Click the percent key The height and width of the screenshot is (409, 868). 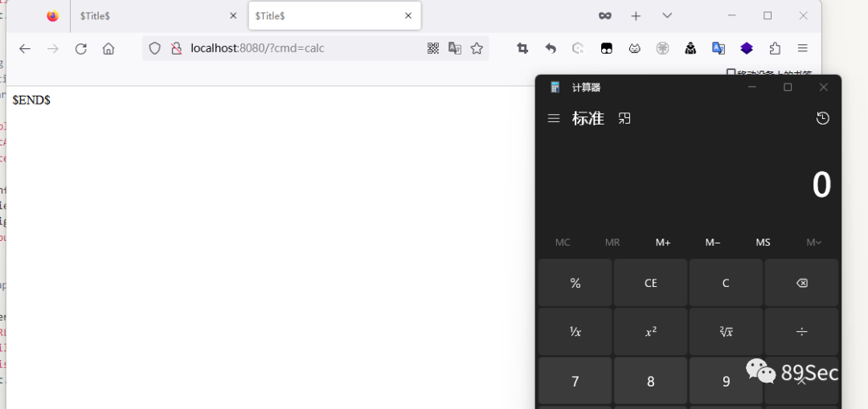pos(575,283)
